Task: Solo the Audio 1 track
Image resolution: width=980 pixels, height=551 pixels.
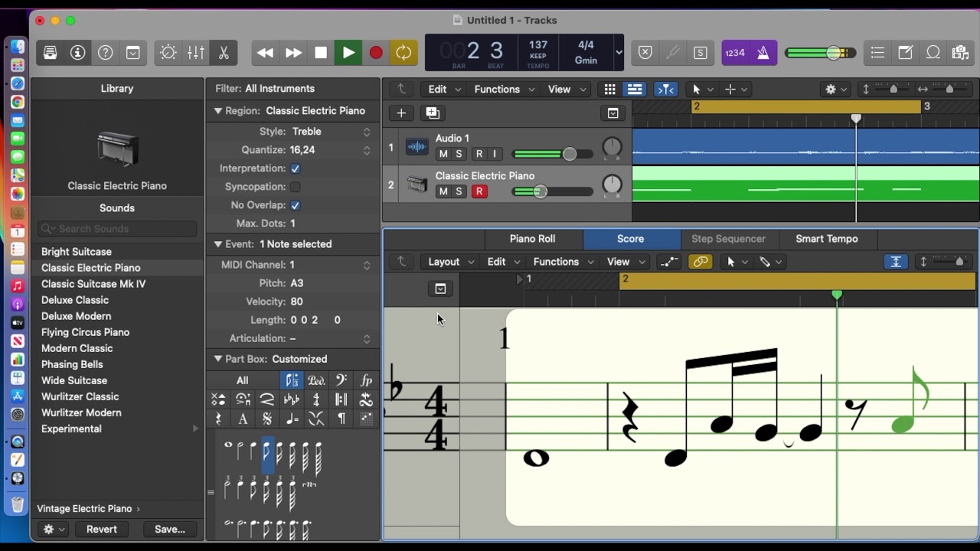Action: pos(459,154)
